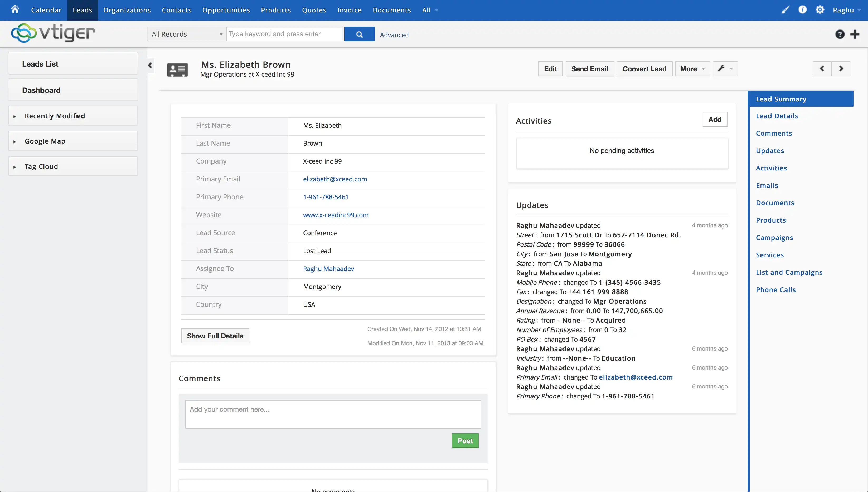
Task: Select the Calendar menu item
Action: (x=45, y=10)
